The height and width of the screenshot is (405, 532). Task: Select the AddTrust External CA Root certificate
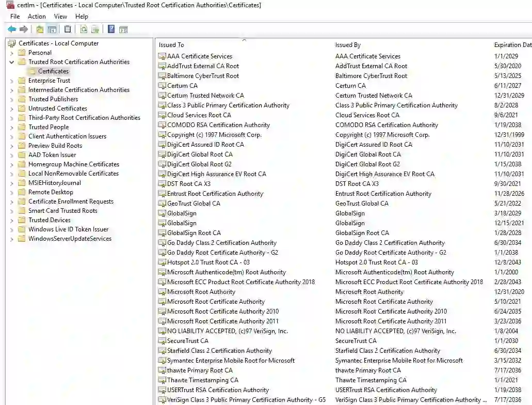(203, 66)
